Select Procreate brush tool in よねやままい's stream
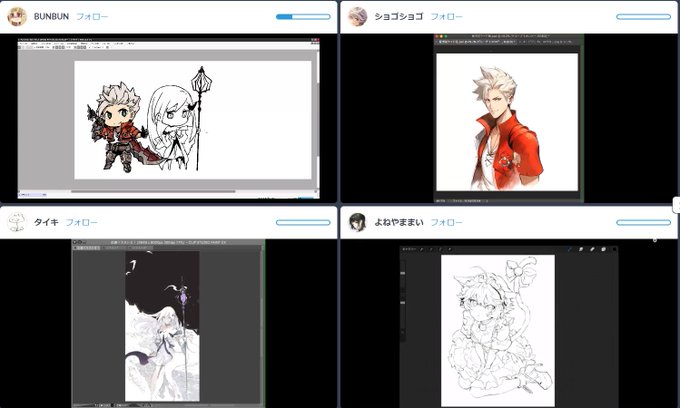This screenshot has width=680, height=408. (x=569, y=249)
